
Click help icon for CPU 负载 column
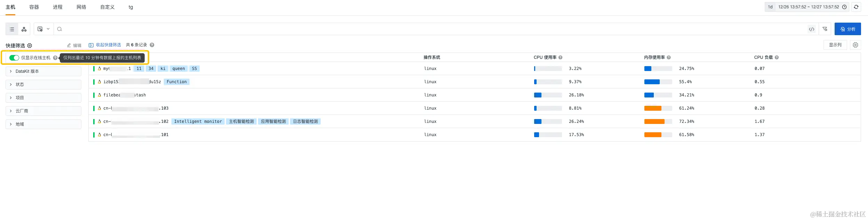[x=777, y=57]
